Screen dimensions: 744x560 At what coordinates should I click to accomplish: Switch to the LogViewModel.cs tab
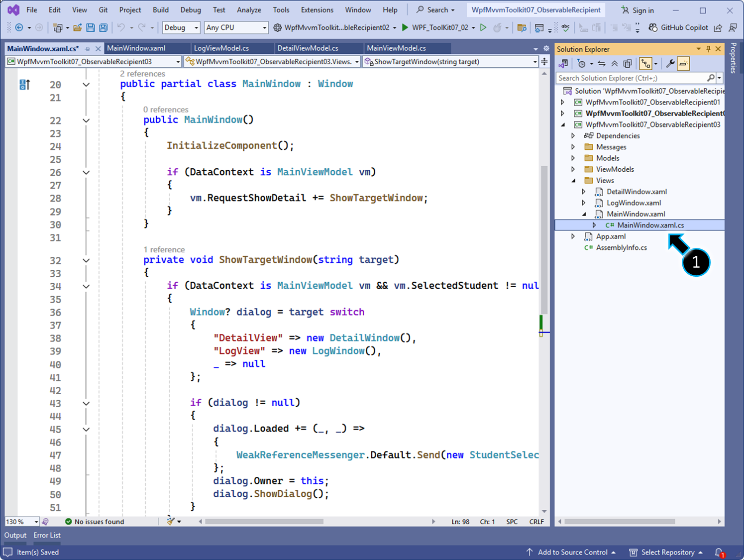221,48
